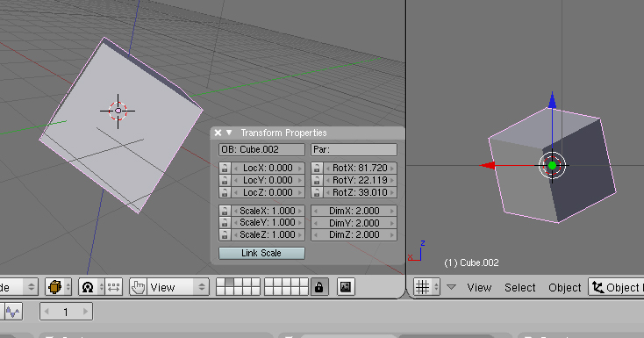Click the DimX value slider field
This screenshot has height=338, width=644.
[x=354, y=211]
